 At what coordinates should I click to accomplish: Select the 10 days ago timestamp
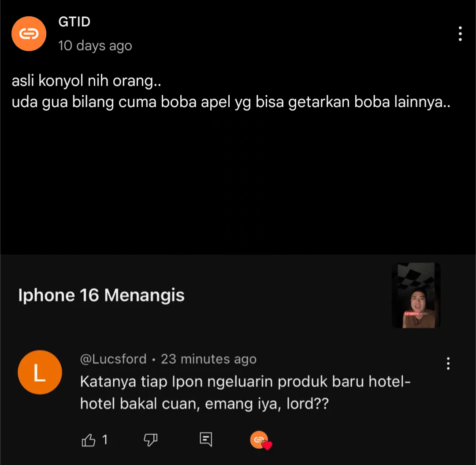coord(95,46)
